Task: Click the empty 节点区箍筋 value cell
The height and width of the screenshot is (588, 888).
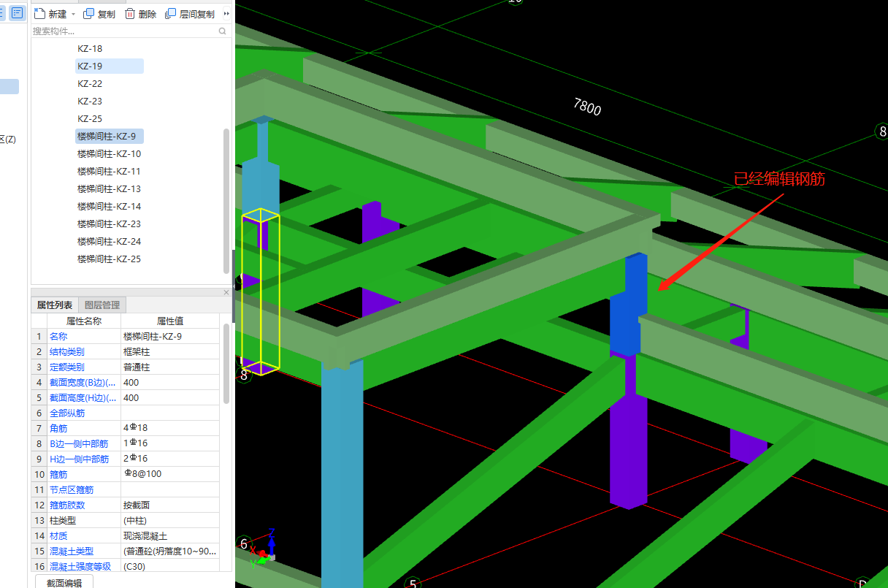Action: pos(170,490)
